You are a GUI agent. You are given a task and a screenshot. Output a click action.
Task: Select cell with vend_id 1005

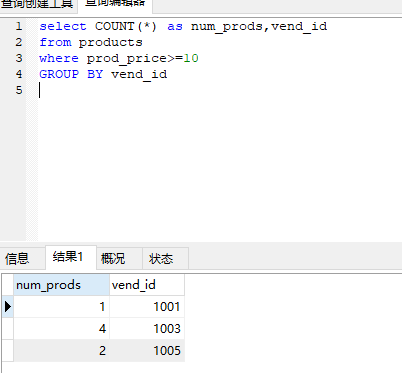(x=147, y=351)
